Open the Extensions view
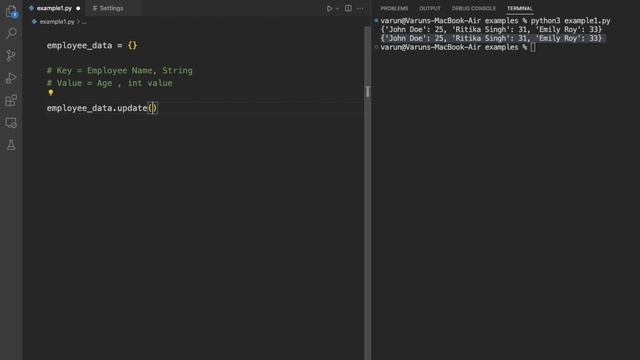 [11, 100]
